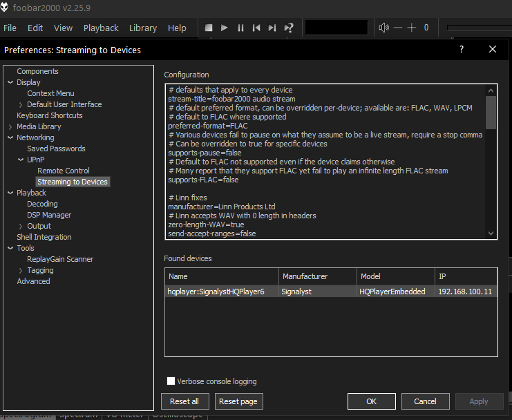Open the Library menu
The width and height of the screenshot is (512, 420).
pos(143,28)
